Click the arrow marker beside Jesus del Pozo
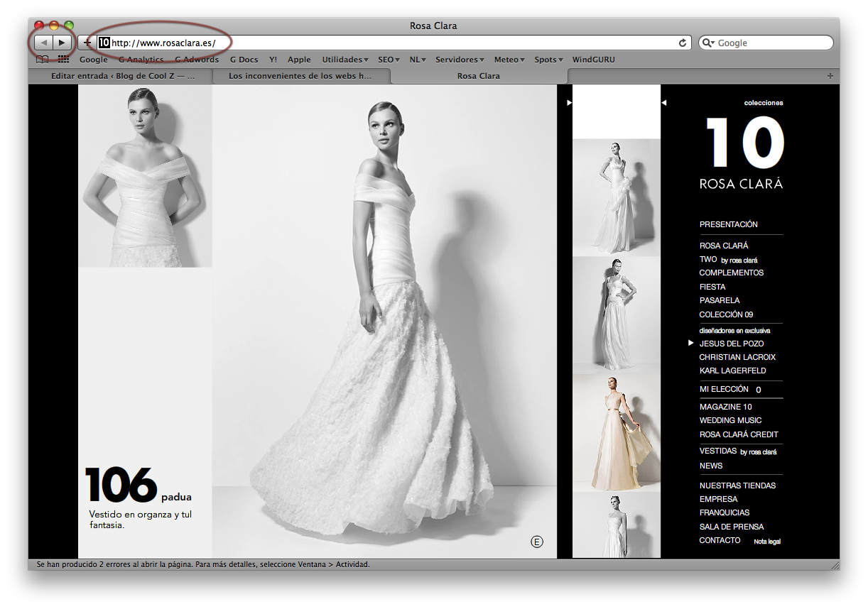The height and width of the screenshot is (609, 868). point(691,343)
